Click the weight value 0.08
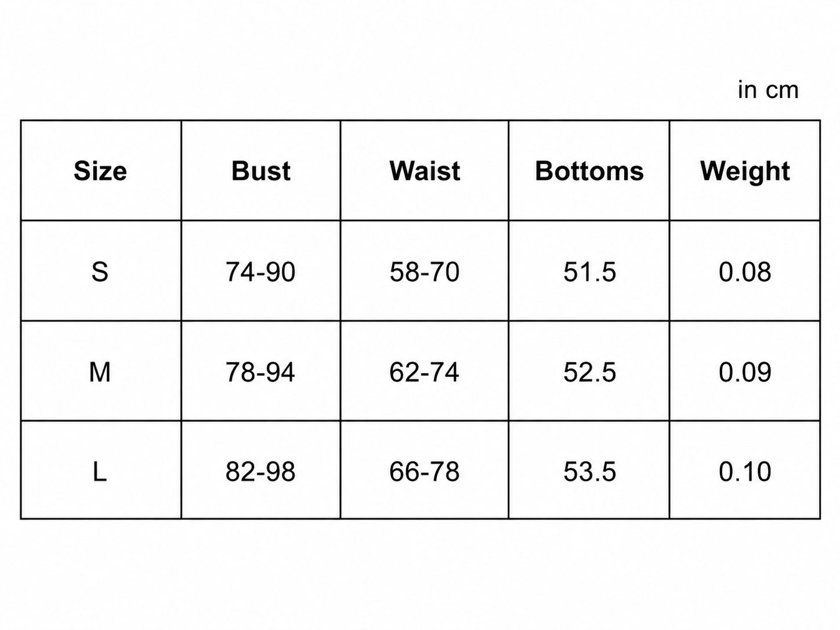Viewport: 840px width, 630px height. (745, 271)
